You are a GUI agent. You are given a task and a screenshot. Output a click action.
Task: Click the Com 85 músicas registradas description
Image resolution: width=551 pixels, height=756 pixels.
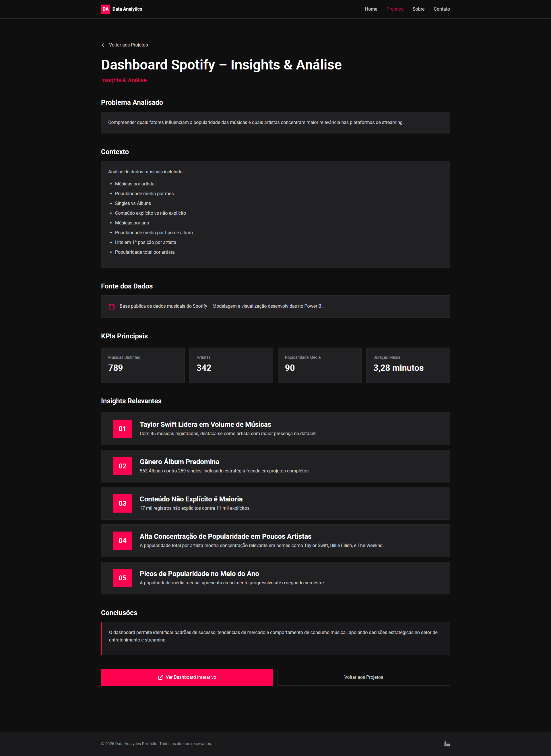click(x=228, y=433)
